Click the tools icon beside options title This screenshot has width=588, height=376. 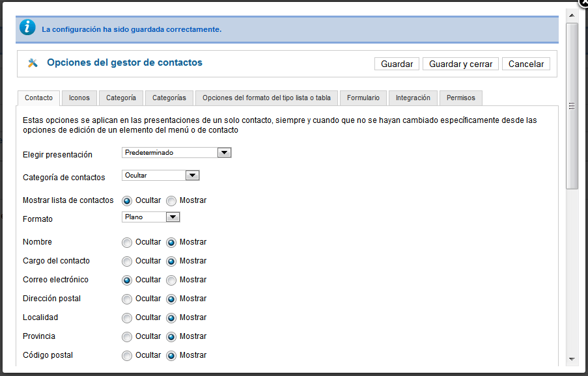pyautogui.click(x=33, y=63)
